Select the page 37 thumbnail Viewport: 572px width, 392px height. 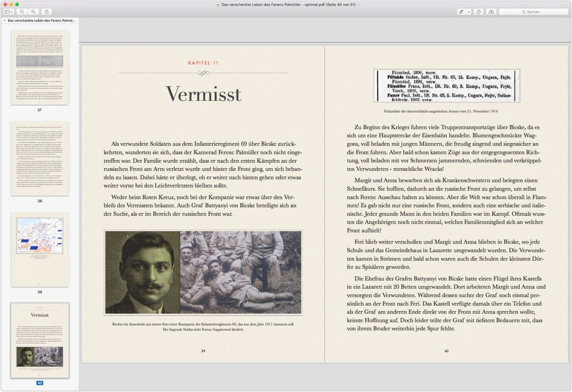(x=40, y=68)
